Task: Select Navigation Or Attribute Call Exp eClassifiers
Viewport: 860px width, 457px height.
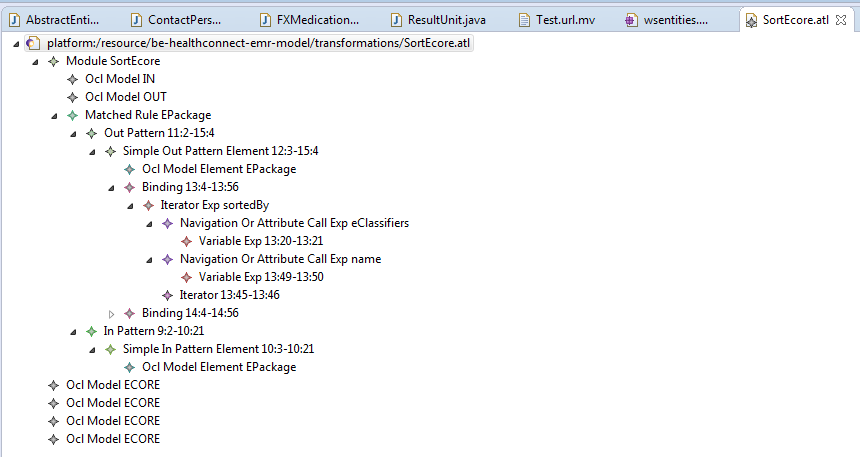Action: click(294, 223)
